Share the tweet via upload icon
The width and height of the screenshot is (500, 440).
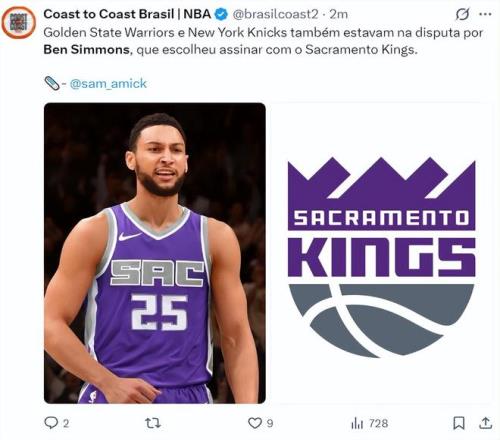(485, 423)
